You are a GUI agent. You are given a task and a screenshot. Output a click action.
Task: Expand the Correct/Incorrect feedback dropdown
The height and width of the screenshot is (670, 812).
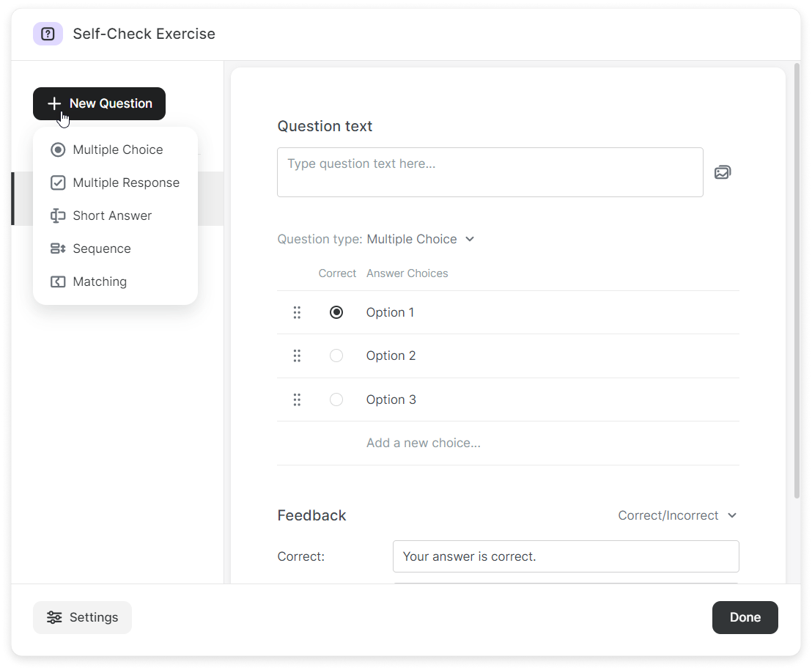pos(677,515)
